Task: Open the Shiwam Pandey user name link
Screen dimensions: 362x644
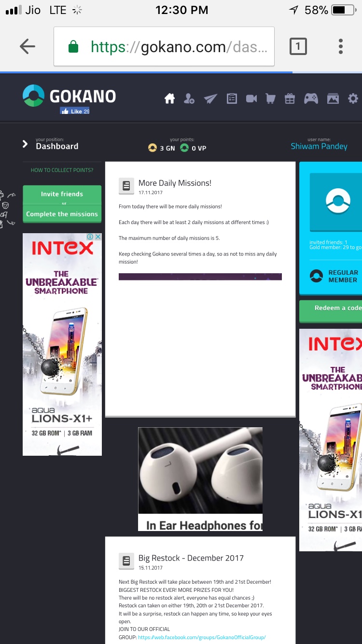Action: click(x=319, y=146)
